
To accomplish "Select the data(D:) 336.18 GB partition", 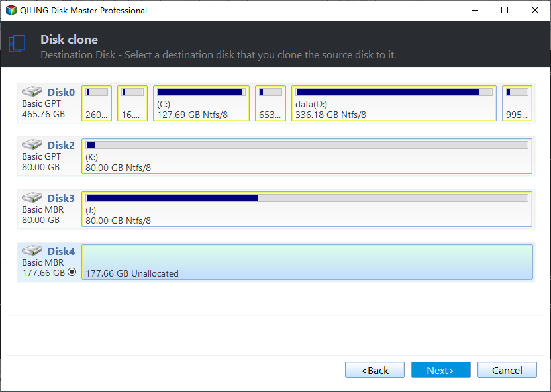I will 394,103.
